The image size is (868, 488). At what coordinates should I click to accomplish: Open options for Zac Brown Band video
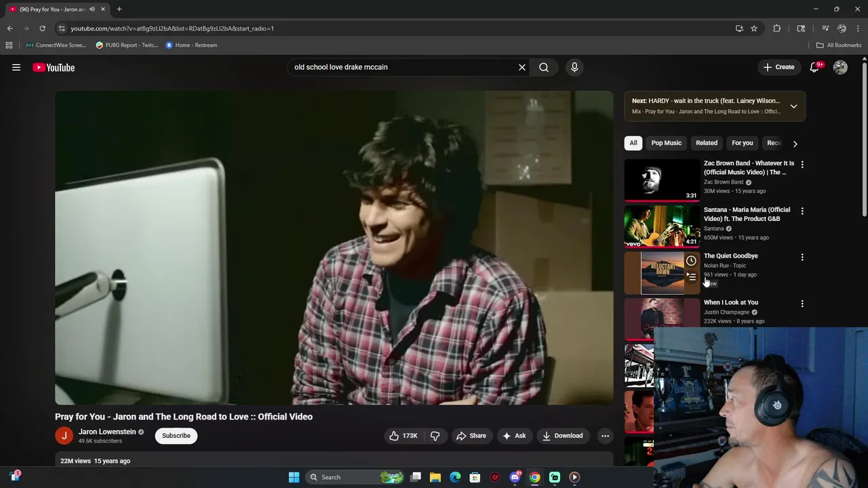pyautogui.click(x=802, y=165)
